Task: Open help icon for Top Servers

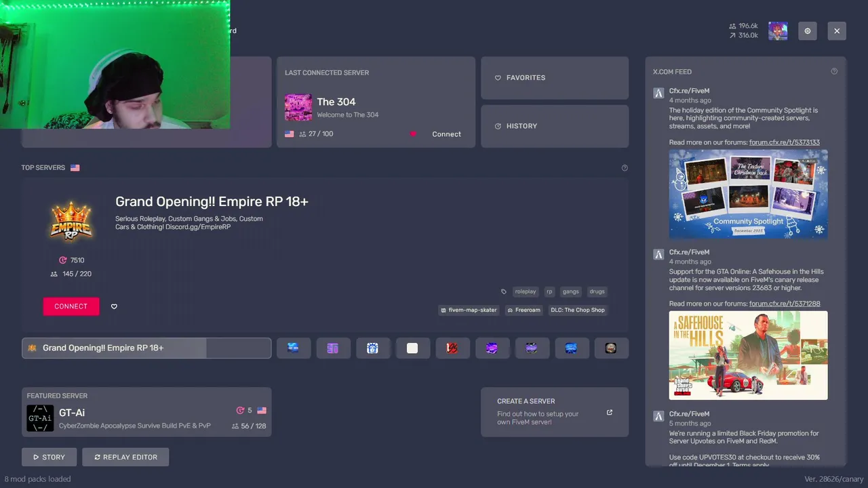Action: (625, 167)
